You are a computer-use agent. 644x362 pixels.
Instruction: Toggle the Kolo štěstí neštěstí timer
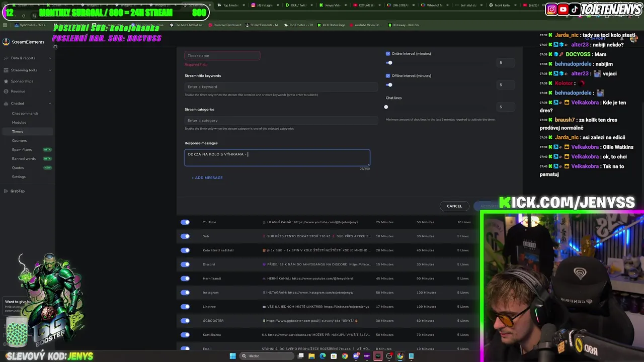click(185, 250)
